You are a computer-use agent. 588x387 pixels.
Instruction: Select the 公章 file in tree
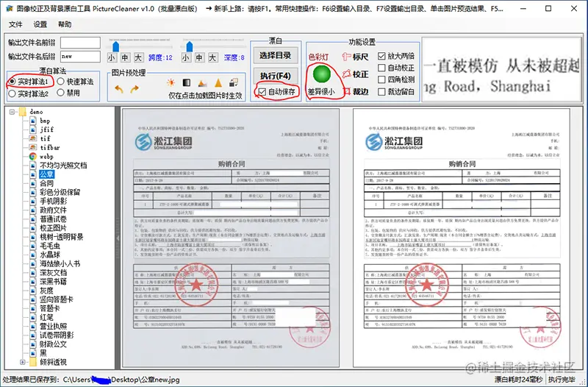click(46, 174)
